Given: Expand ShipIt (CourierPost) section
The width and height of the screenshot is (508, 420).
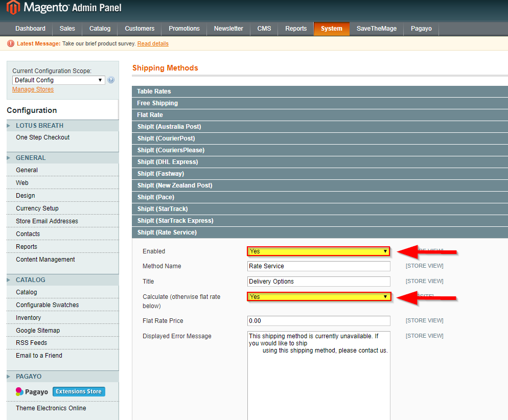Looking at the screenshot, I should click(320, 138).
